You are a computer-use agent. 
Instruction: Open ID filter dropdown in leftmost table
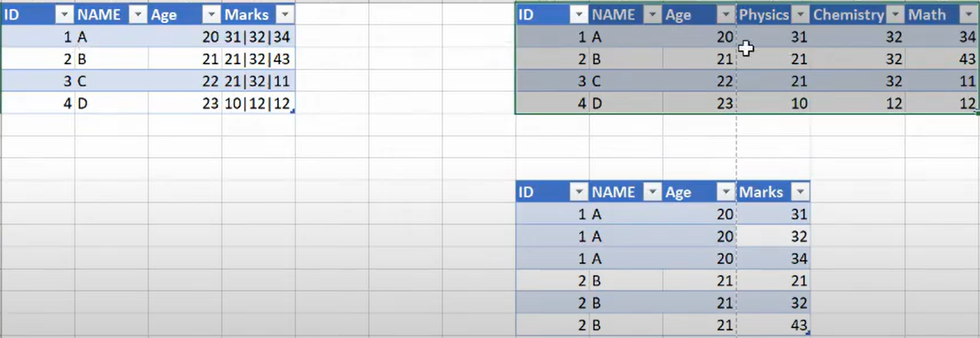pos(64,15)
